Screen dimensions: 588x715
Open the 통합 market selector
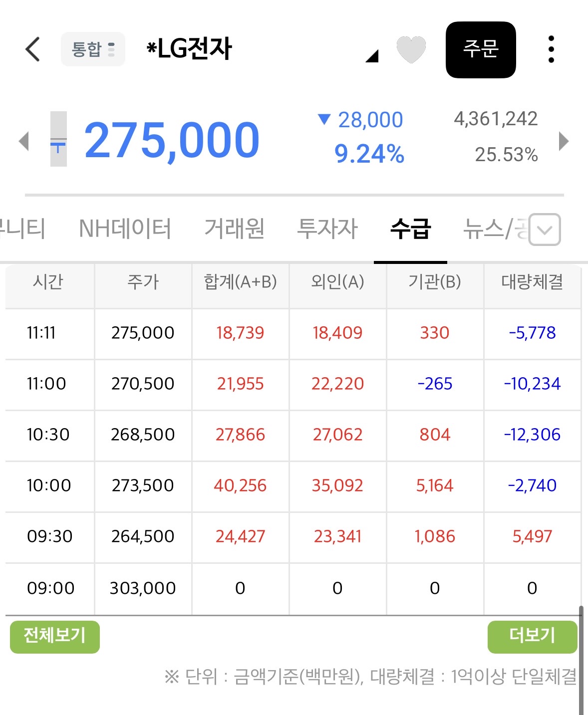coord(93,49)
